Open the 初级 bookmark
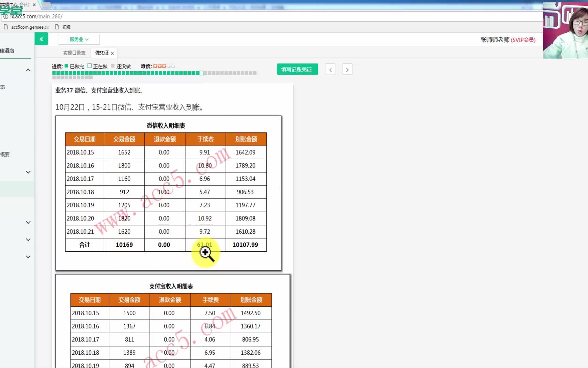The width and height of the screenshot is (588, 368). [x=63, y=27]
